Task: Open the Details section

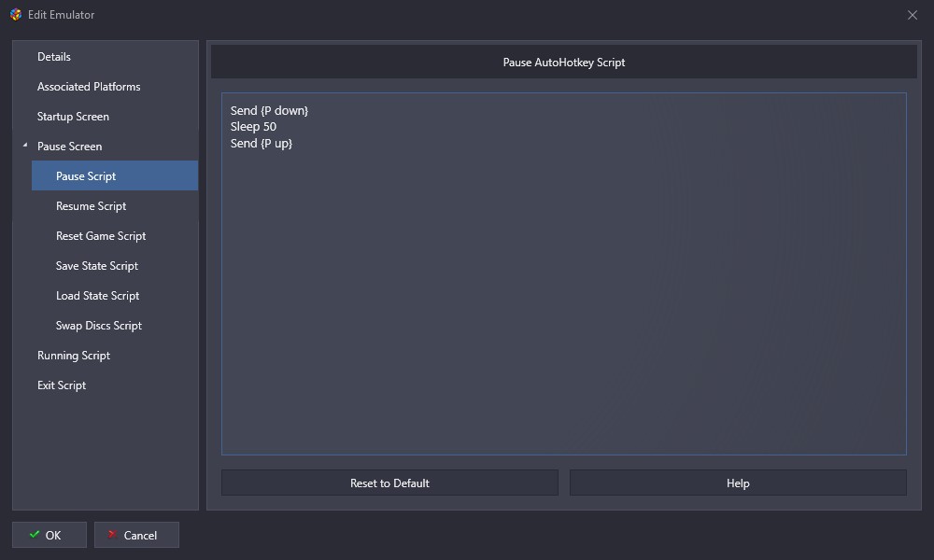Action: (53, 57)
